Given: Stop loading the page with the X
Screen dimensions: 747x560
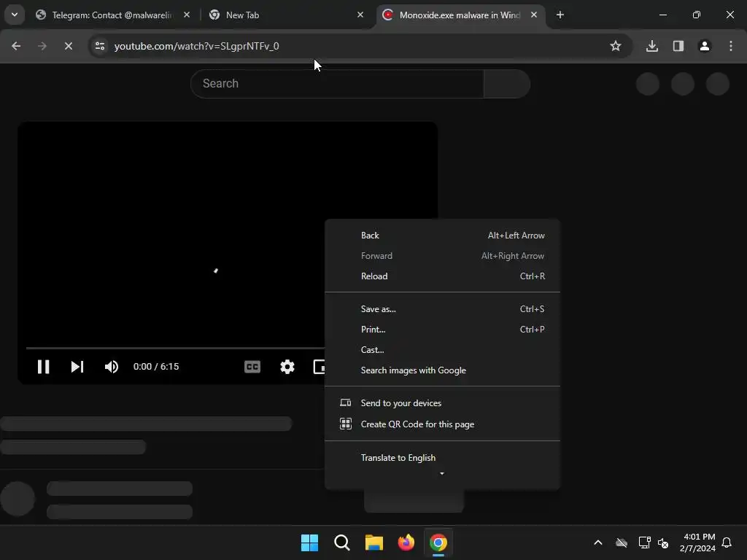Looking at the screenshot, I should click(69, 46).
